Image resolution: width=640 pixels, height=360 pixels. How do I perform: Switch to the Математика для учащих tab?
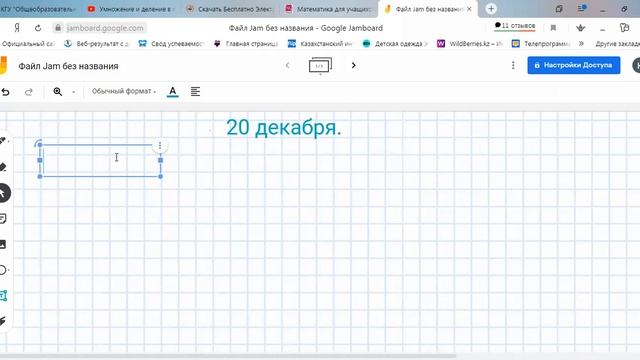coord(329,9)
